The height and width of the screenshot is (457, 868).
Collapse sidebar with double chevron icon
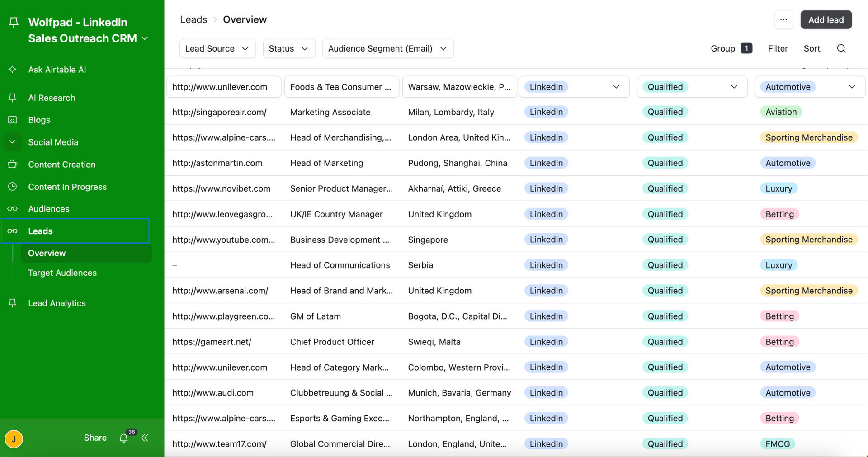coord(145,438)
